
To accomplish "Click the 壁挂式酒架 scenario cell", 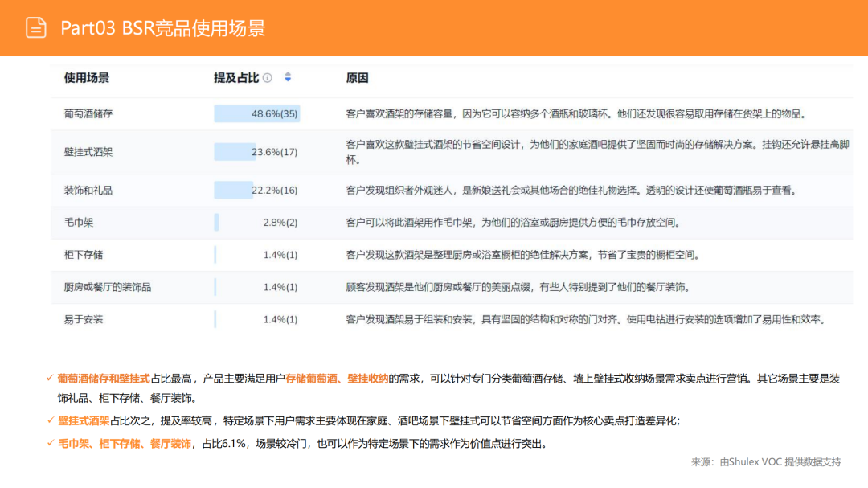I will [88, 152].
